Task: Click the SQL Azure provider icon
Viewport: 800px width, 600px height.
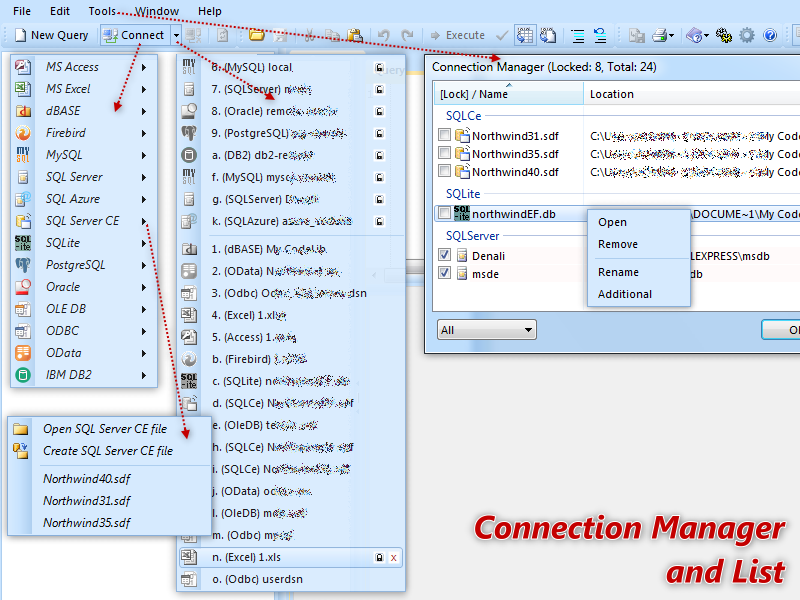Action: coord(23,199)
